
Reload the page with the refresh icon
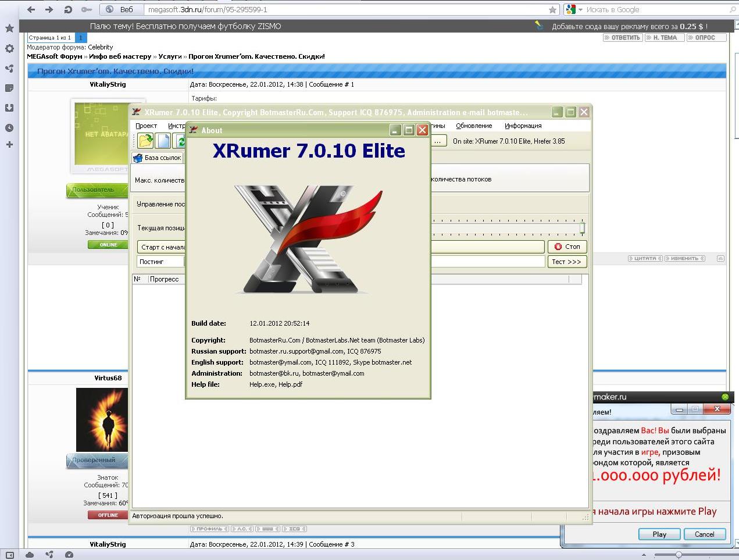point(67,9)
